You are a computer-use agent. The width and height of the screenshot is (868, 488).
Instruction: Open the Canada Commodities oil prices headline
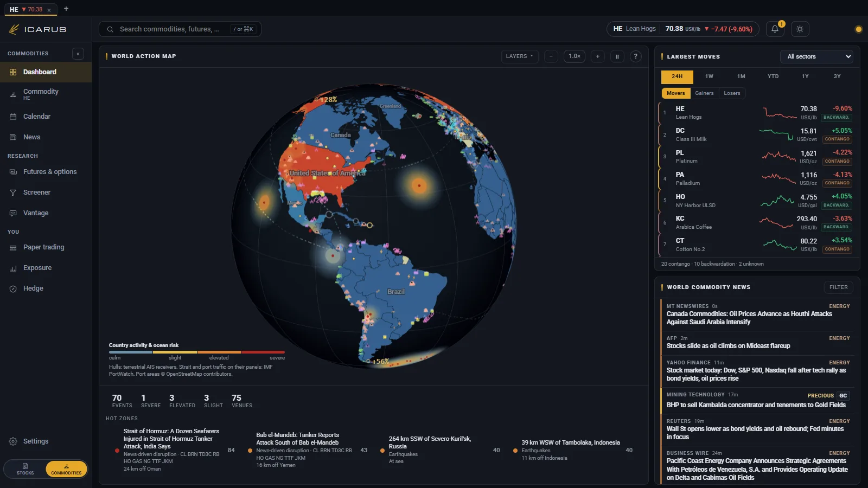click(749, 318)
